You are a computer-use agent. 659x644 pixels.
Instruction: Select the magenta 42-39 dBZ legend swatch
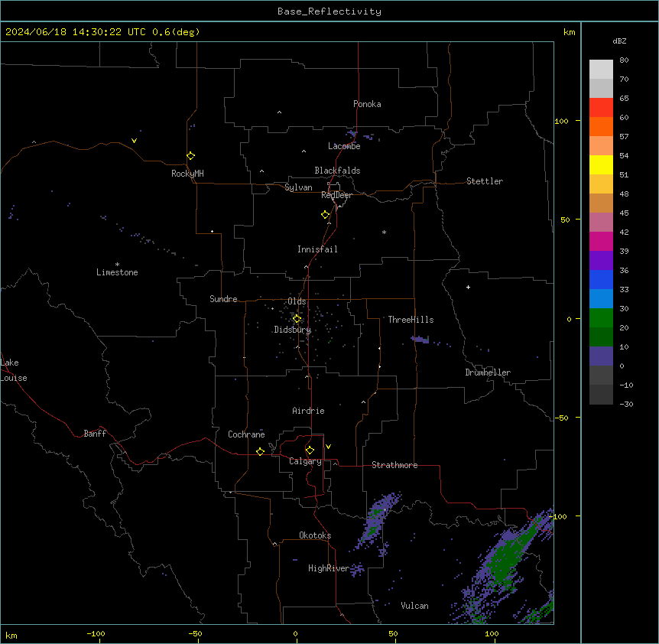pos(601,242)
